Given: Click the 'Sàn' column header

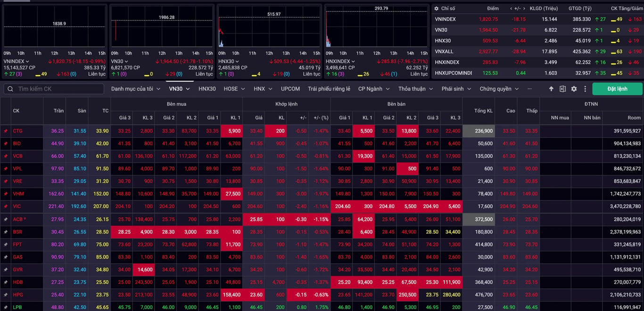Looking at the screenshot, I should (82, 111).
